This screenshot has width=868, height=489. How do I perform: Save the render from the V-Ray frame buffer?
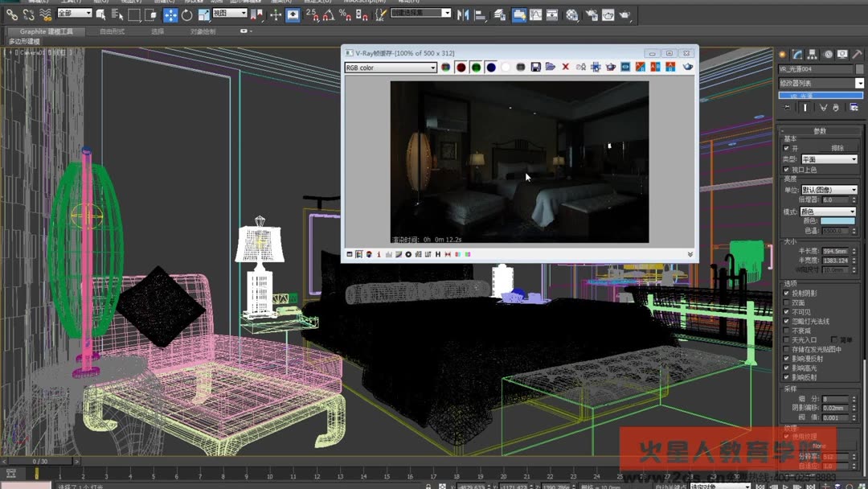click(535, 67)
